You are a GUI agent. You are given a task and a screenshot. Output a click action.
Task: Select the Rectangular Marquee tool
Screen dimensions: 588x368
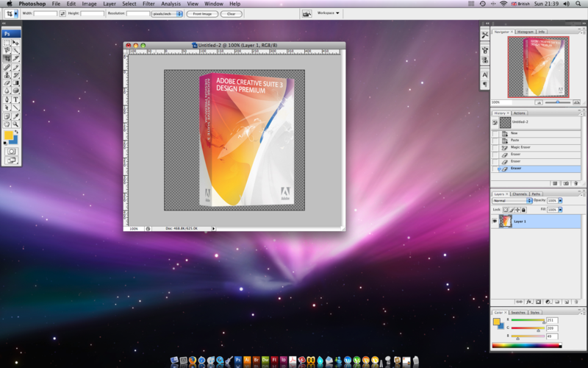coord(7,43)
